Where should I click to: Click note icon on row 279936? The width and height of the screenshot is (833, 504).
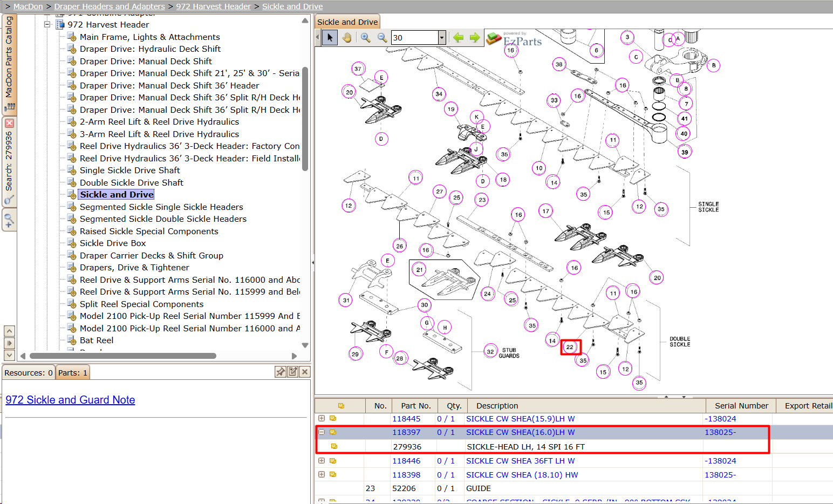(x=334, y=446)
